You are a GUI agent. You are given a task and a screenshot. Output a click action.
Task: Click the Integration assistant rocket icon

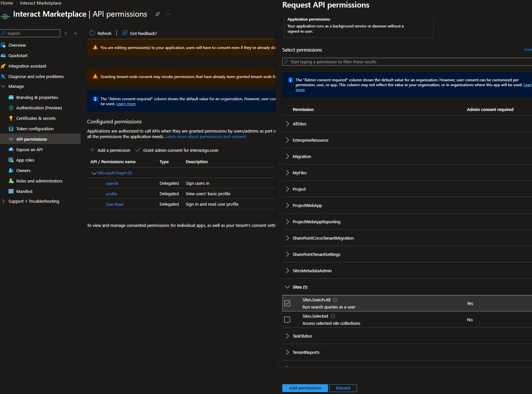click(x=3, y=66)
